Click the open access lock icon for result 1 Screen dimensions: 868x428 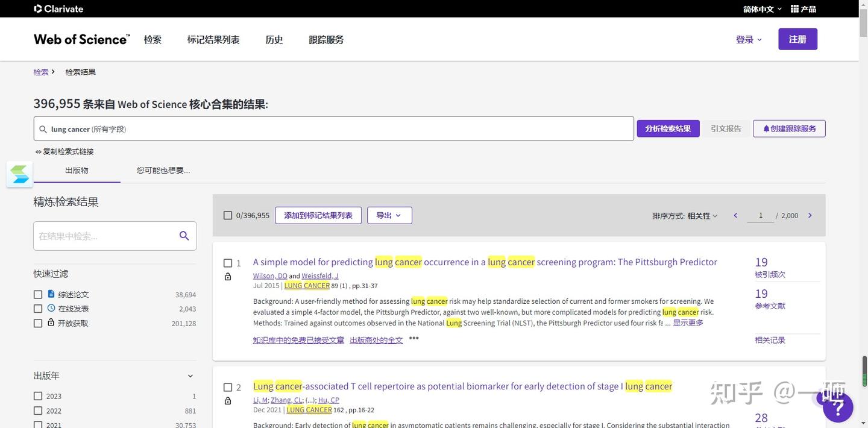[228, 277]
